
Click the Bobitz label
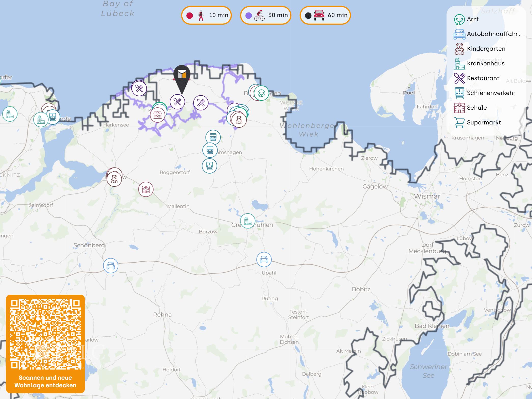[x=361, y=289]
